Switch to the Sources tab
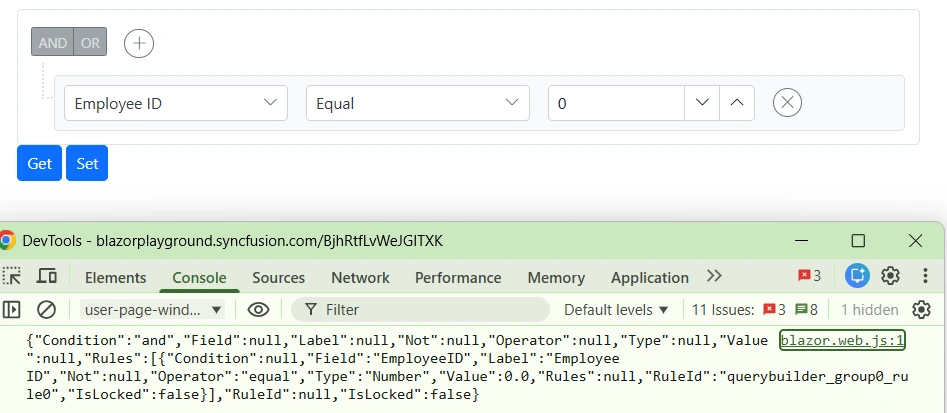This screenshot has width=947, height=413. point(278,278)
